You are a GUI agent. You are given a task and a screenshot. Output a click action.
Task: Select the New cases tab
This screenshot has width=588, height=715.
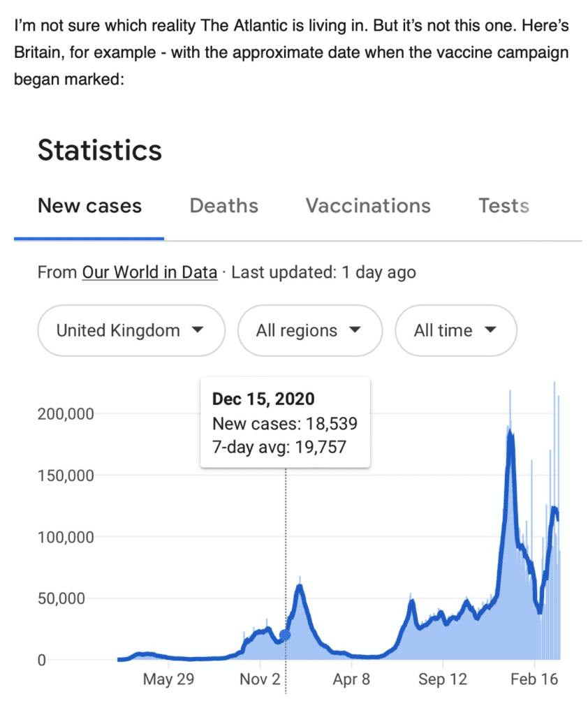[x=89, y=206]
